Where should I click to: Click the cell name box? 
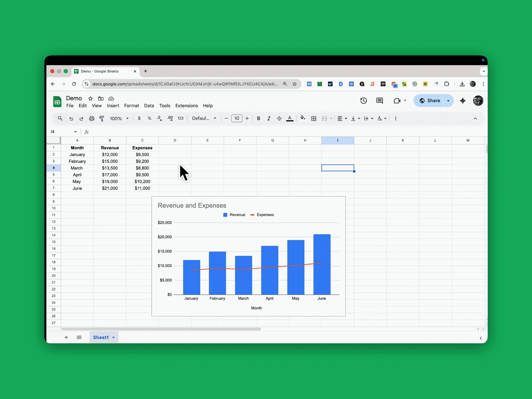(x=62, y=132)
